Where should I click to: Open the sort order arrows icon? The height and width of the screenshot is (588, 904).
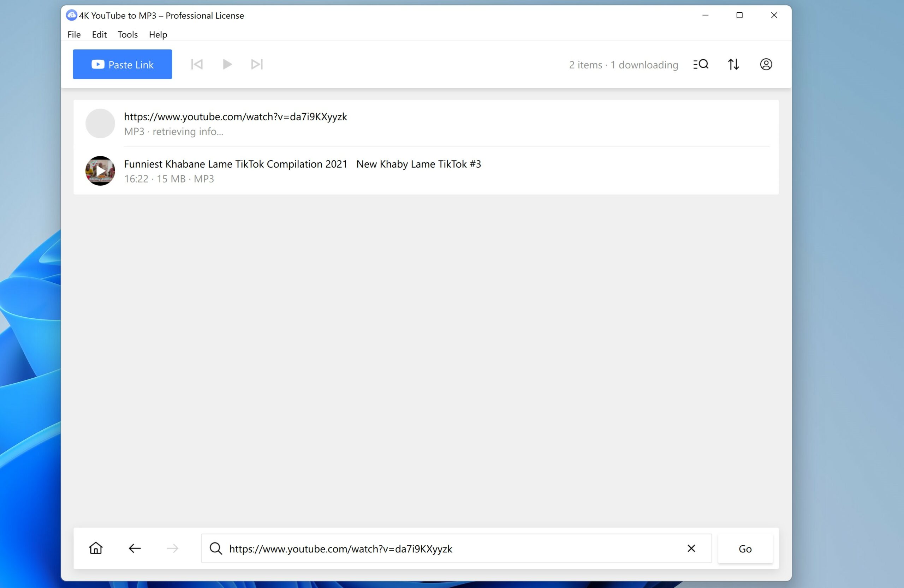[733, 64]
